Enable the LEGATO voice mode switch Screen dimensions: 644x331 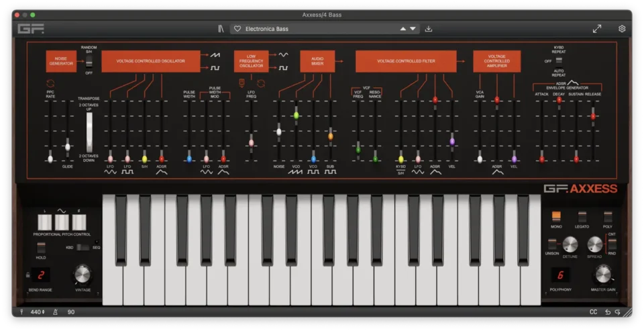582,217
